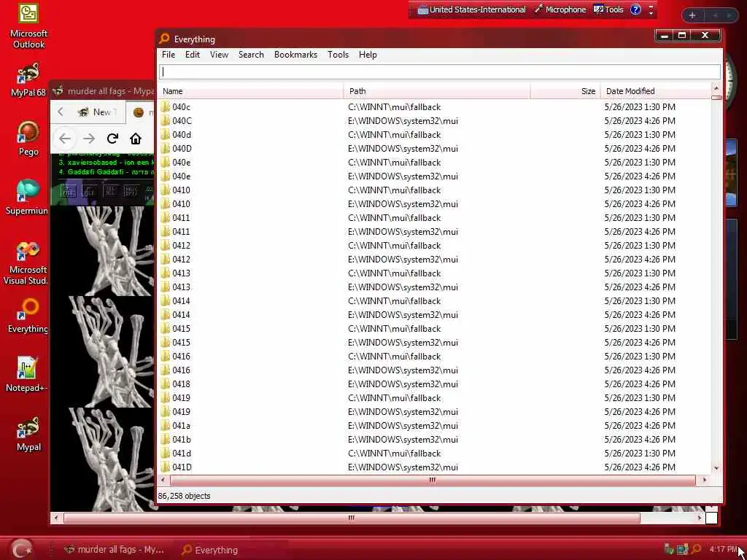Open the Microsoft Outlook desktop shortcut

tap(28, 25)
